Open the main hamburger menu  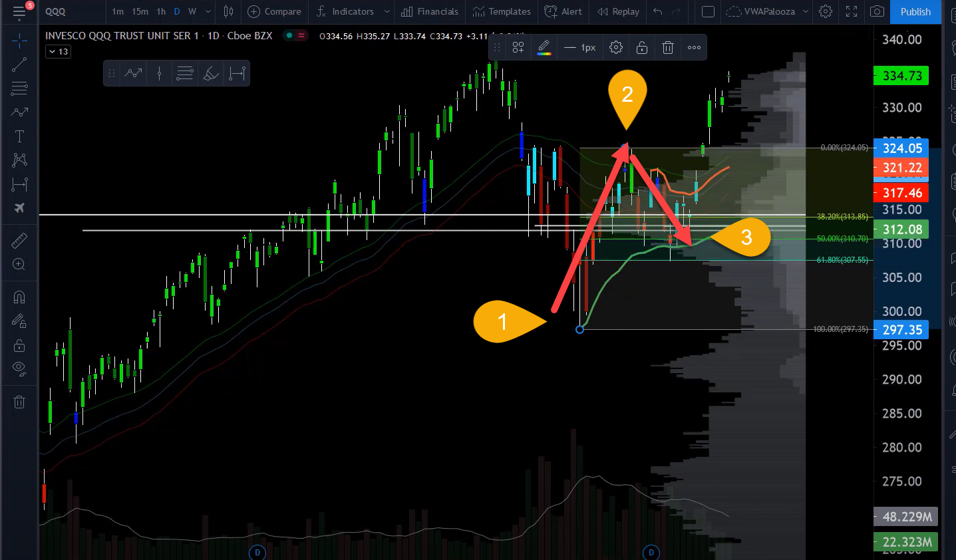(19, 11)
